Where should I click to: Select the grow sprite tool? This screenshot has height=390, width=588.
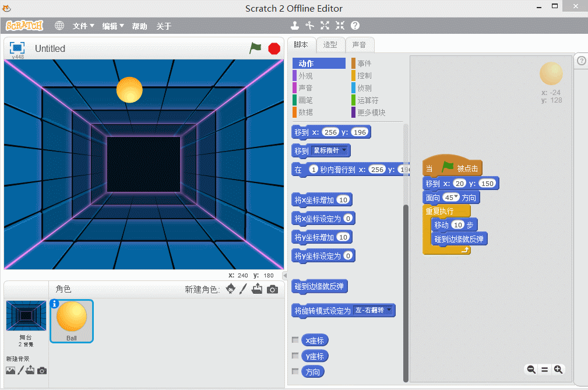(x=325, y=26)
